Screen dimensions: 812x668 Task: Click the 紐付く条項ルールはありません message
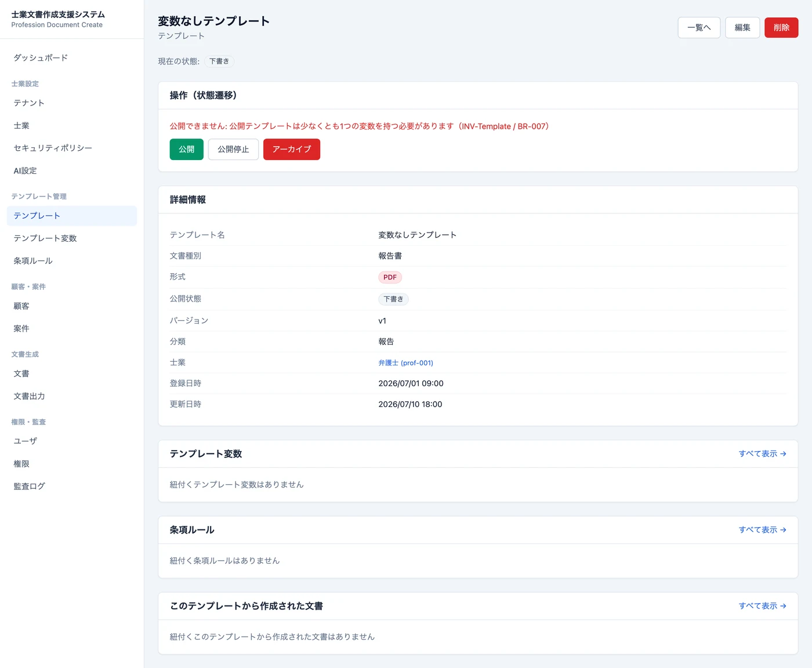[225, 561]
